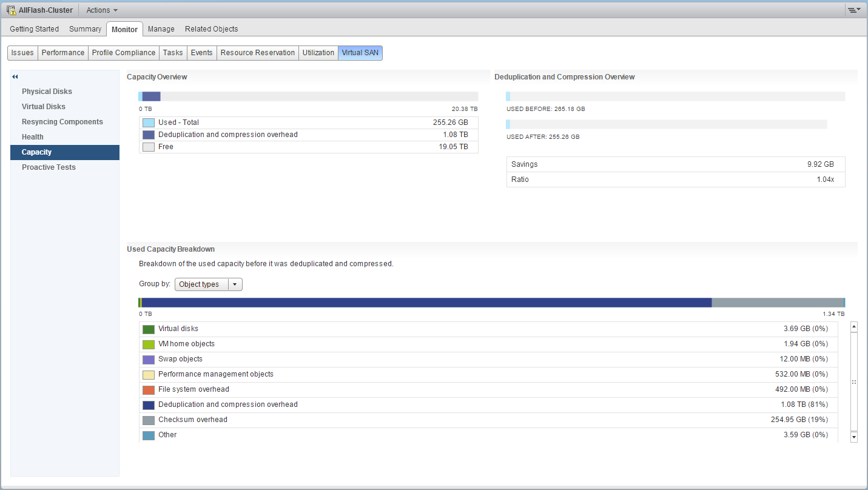Select Physical Disks in the sidebar
The height and width of the screenshot is (490, 868).
coord(47,92)
